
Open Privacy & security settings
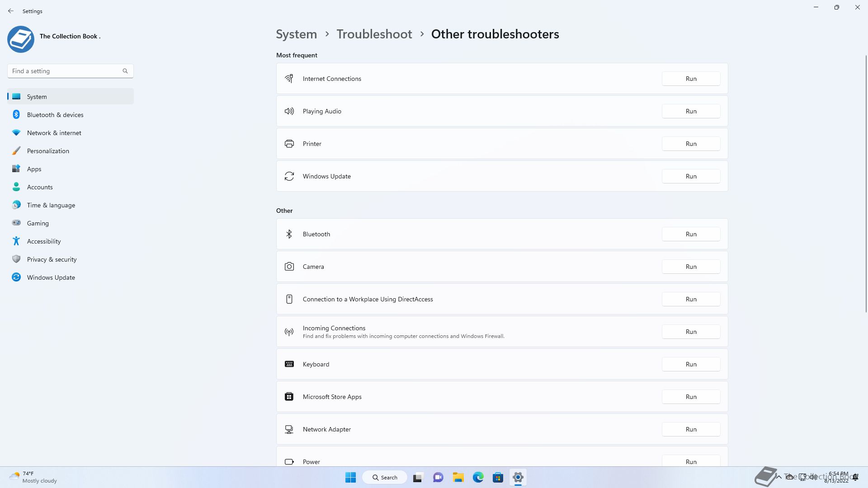point(71,259)
